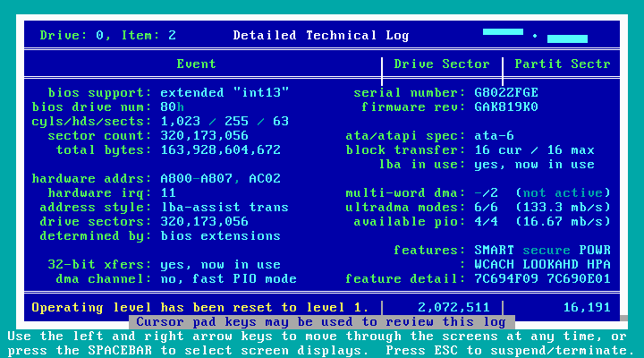Viewport: 644px width, 358px height.
Task: Click the ultradma modes 6/6 value
Action: click(x=486, y=208)
